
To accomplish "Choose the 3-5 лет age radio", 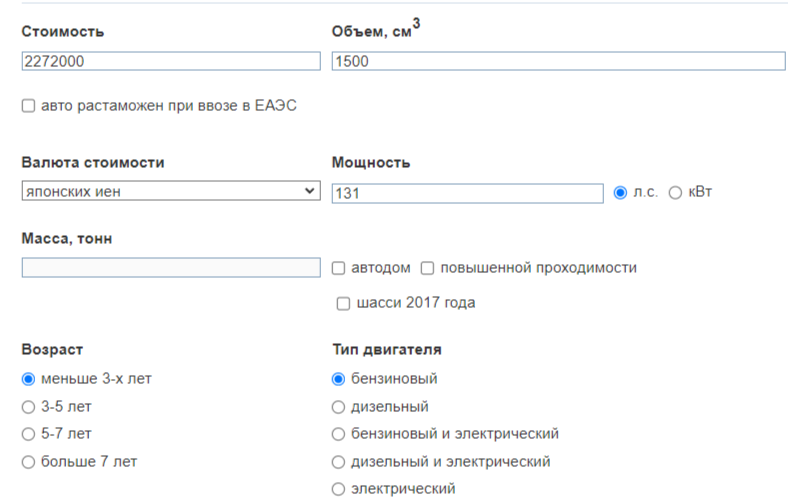I will 29,407.
